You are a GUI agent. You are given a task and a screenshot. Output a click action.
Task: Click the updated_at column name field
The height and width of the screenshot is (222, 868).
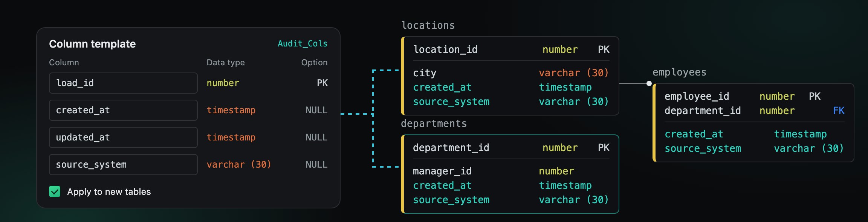coord(123,137)
